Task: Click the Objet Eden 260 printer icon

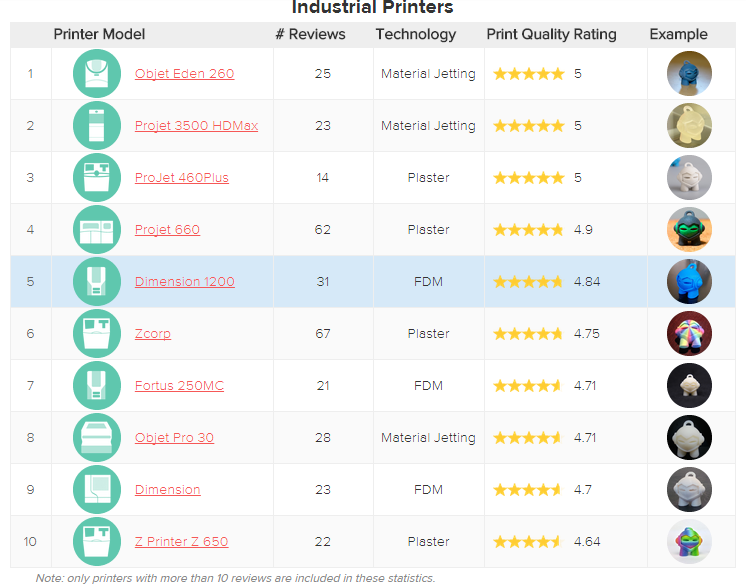Action: coord(97,74)
